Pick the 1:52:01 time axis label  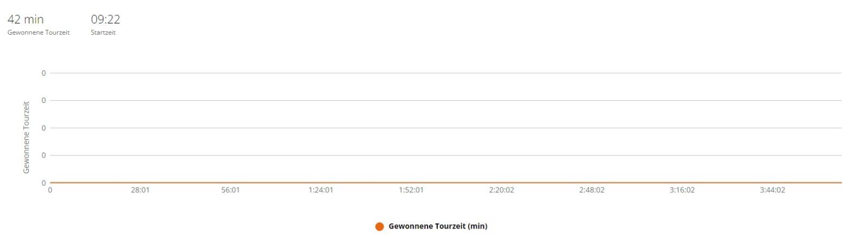pos(411,190)
